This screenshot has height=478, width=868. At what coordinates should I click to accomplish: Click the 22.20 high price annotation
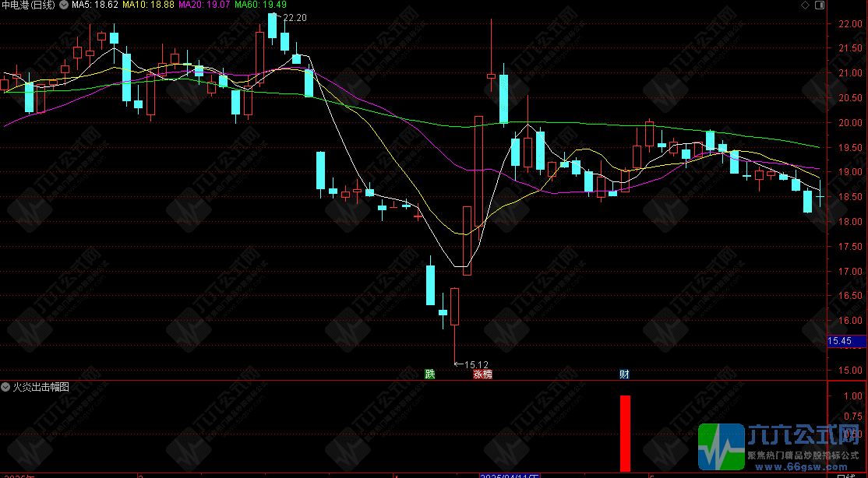click(x=295, y=18)
